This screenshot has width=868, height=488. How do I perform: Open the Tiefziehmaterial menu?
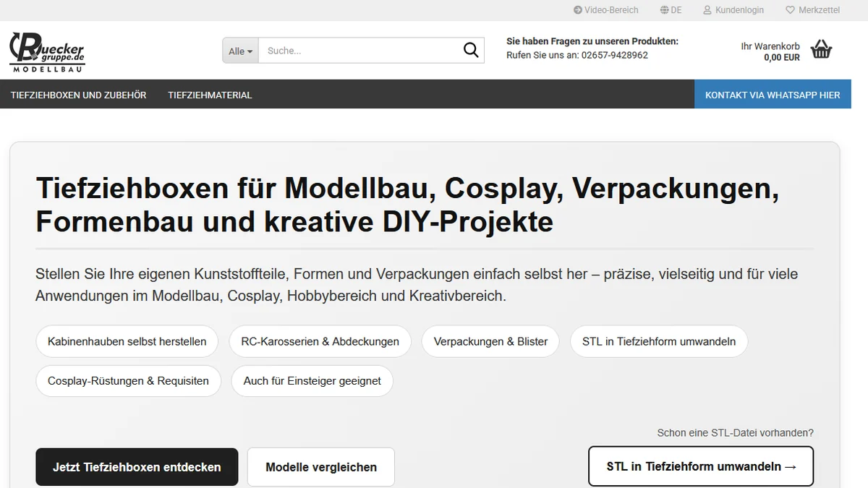click(x=210, y=95)
